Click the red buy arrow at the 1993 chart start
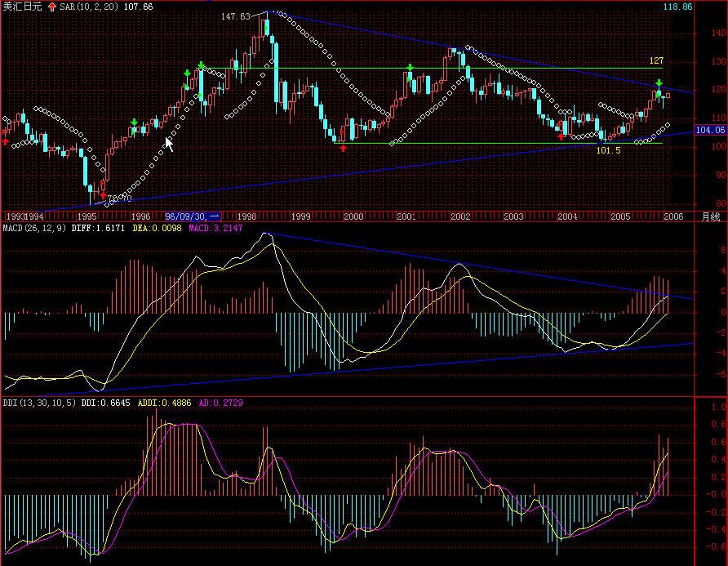Image resolution: width=728 pixels, height=566 pixels. point(7,141)
